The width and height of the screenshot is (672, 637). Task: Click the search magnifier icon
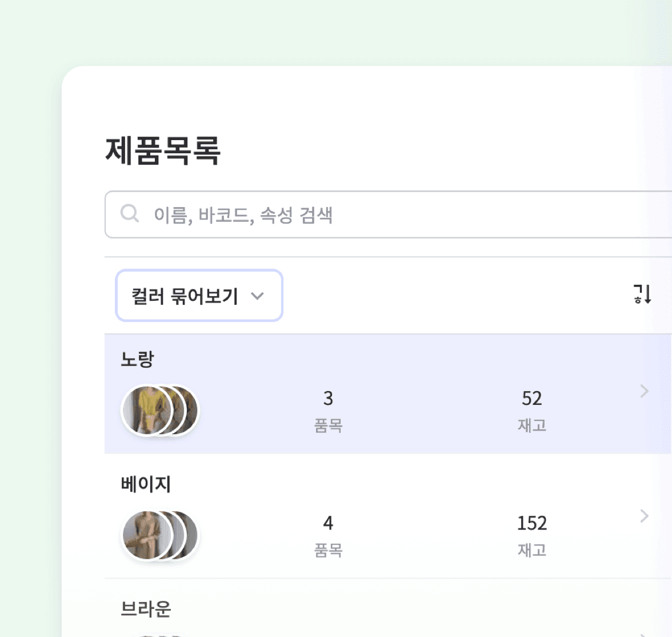point(129,213)
